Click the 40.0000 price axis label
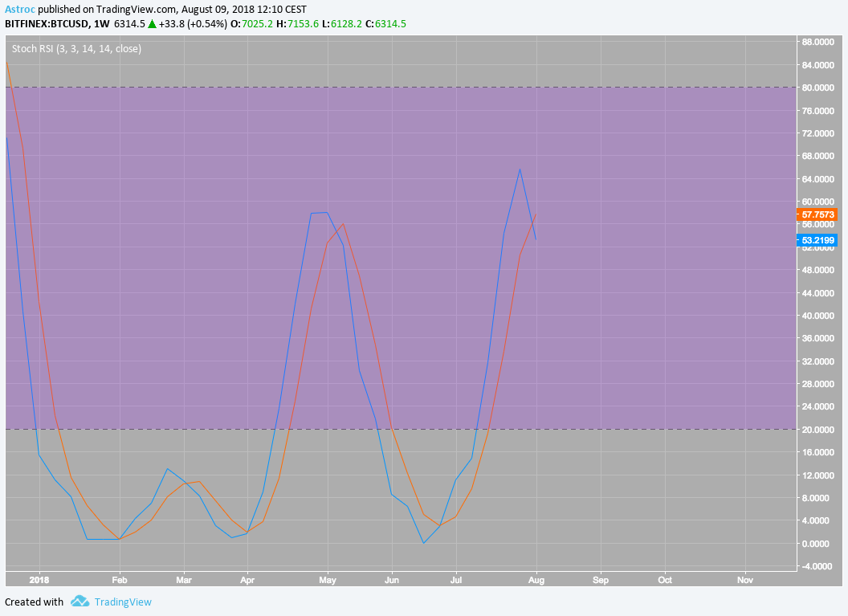The height and width of the screenshot is (616, 848). click(x=817, y=316)
